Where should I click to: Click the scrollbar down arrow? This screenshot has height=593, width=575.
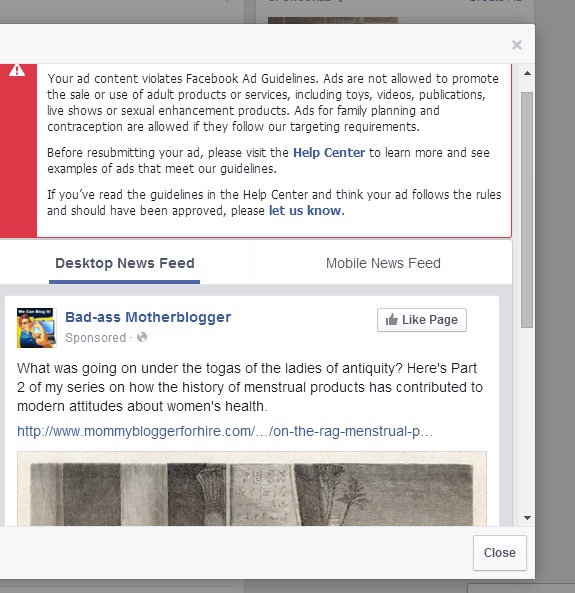point(527,518)
